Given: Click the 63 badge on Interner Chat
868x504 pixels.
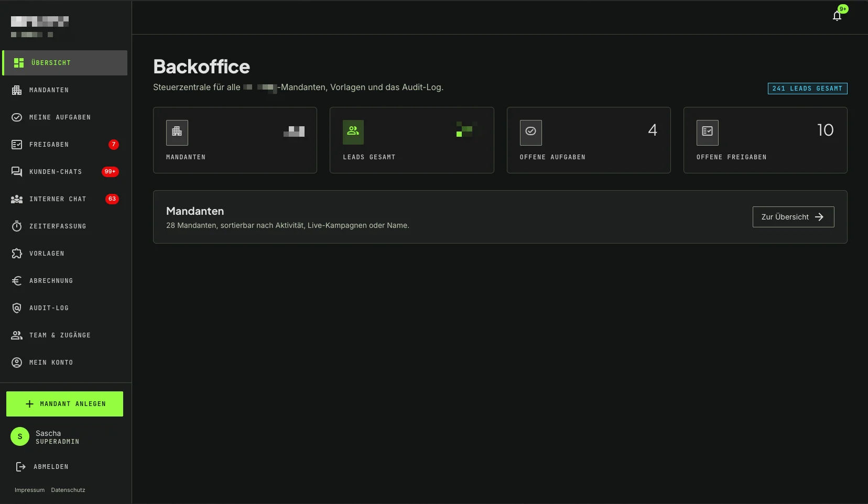Looking at the screenshot, I should coord(112,199).
